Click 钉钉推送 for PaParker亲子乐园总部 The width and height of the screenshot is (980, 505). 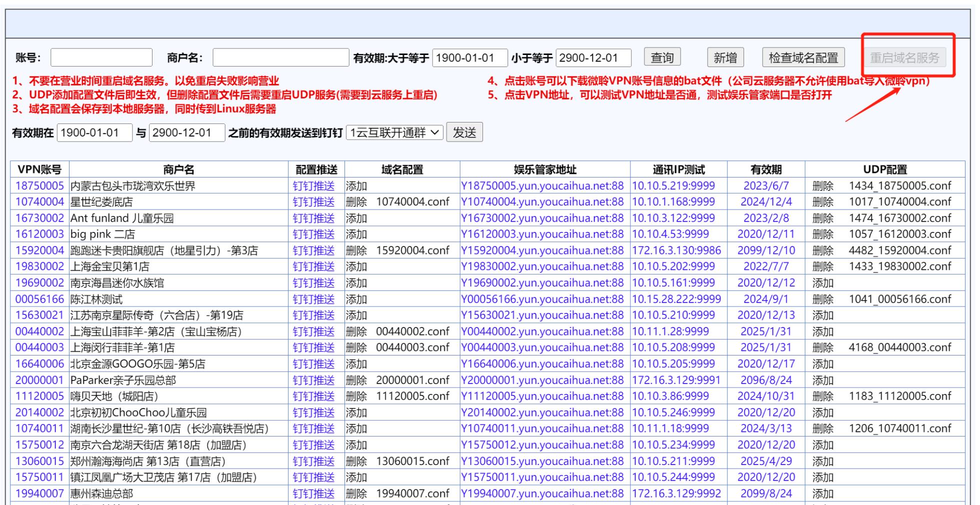tap(313, 380)
